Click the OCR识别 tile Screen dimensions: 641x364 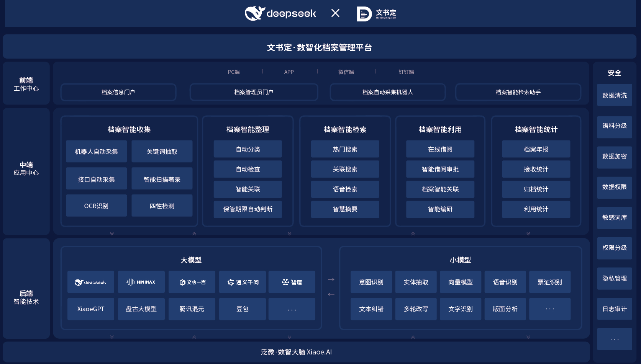pos(97,206)
